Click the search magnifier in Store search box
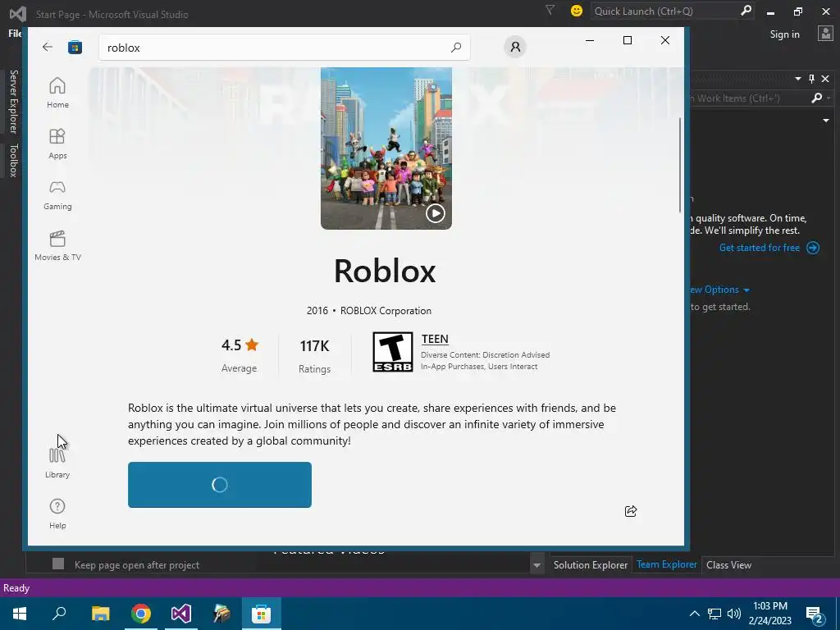The height and width of the screenshot is (630, 840). tap(456, 47)
